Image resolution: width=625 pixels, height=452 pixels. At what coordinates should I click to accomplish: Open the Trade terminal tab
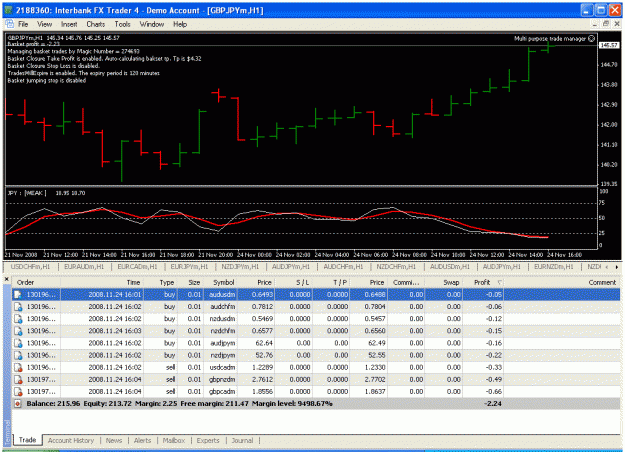(27, 440)
